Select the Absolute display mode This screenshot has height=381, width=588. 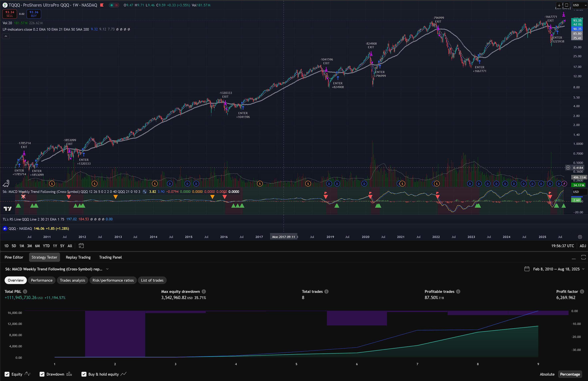547,374
